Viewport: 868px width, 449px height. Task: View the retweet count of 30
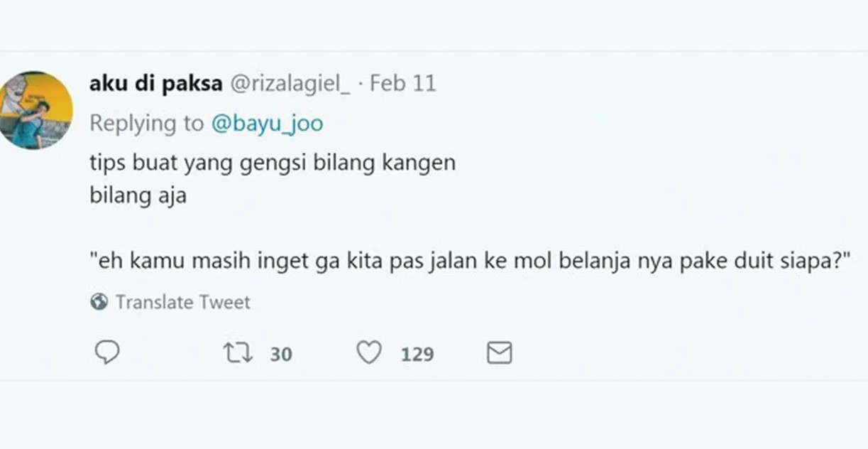pyautogui.click(x=281, y=354)
